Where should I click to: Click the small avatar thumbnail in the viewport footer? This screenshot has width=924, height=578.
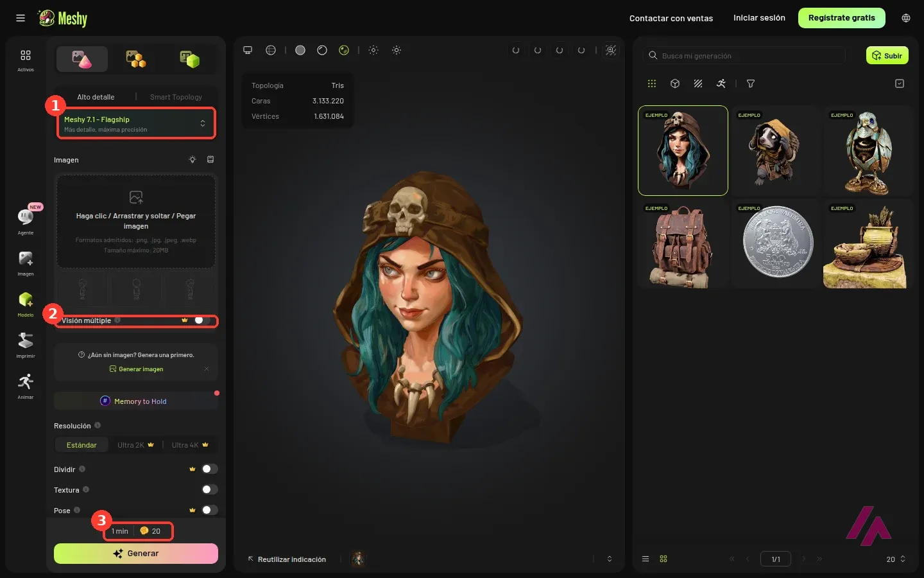pos(358,559)
